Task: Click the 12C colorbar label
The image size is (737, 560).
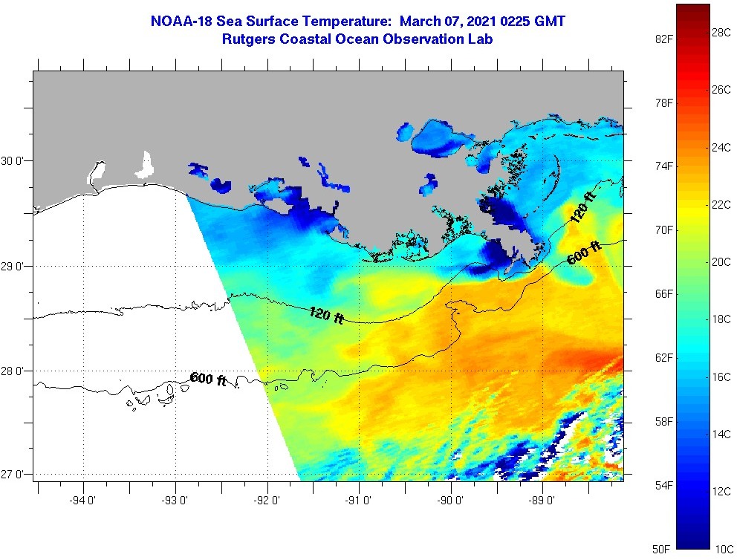Action: pos(721,492)
